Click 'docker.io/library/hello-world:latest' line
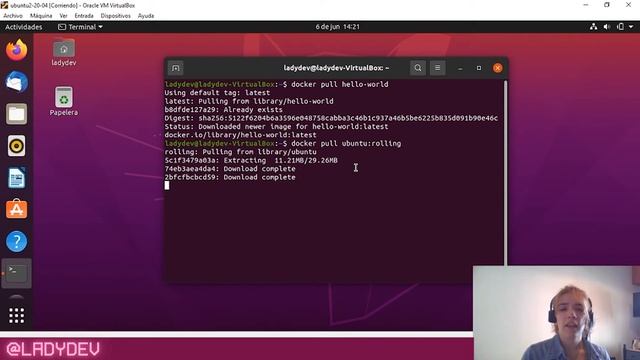This screenshot has height=360, width=640. 240,135
